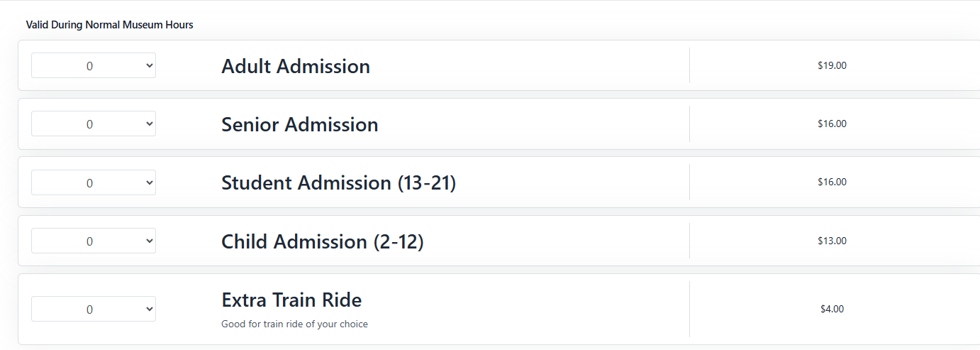Open the Adult Admission quantity dropdown
Screen dimensions: 980x350
(93, 65)
